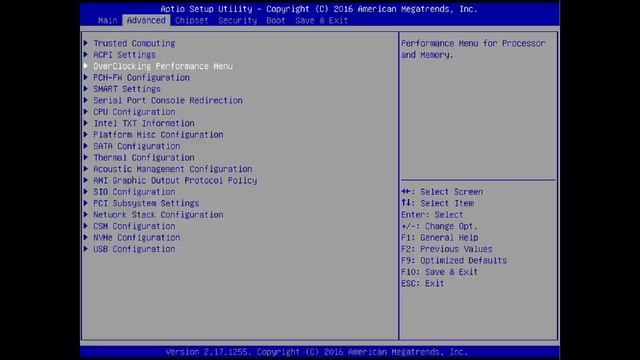
Task: Open NVMe Configuration submenu
Action: [137, 238]
